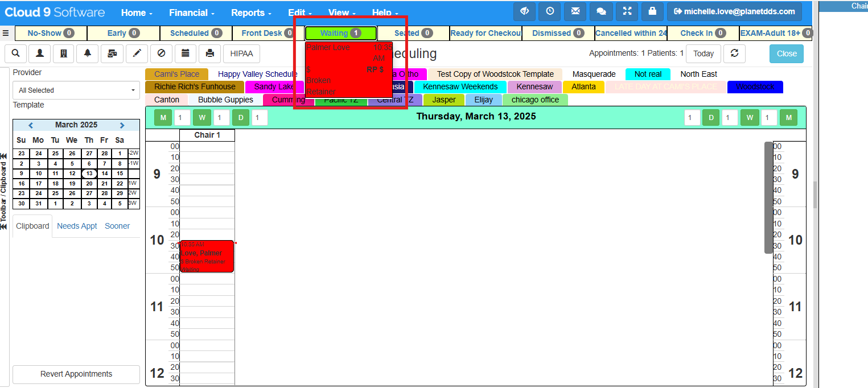The width and height of the screenshot is (868, 388).
Task: Click the print icon on the scheduling toolbar
Action: 210,53
